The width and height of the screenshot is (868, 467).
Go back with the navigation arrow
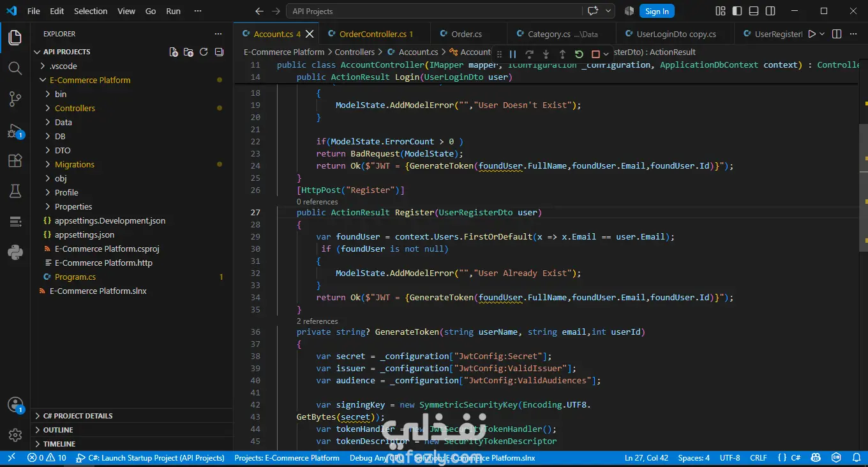coord(259,11)
